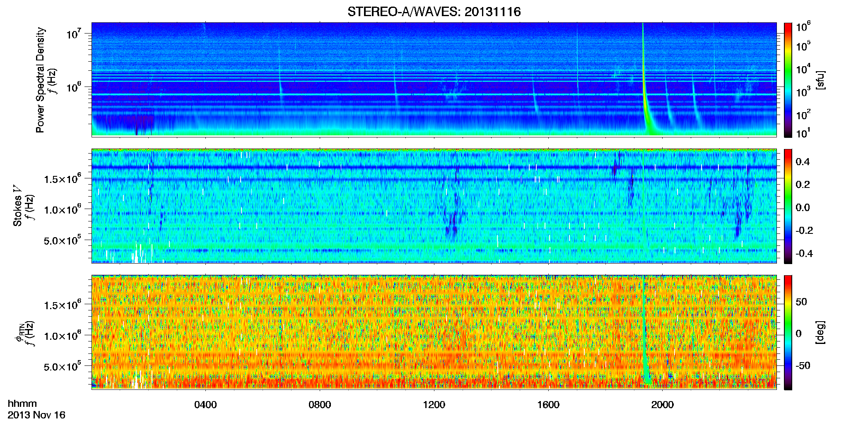Click the 2000 time axis label
868x447 pixels.
pyautogui.click(x=663, y=405)
